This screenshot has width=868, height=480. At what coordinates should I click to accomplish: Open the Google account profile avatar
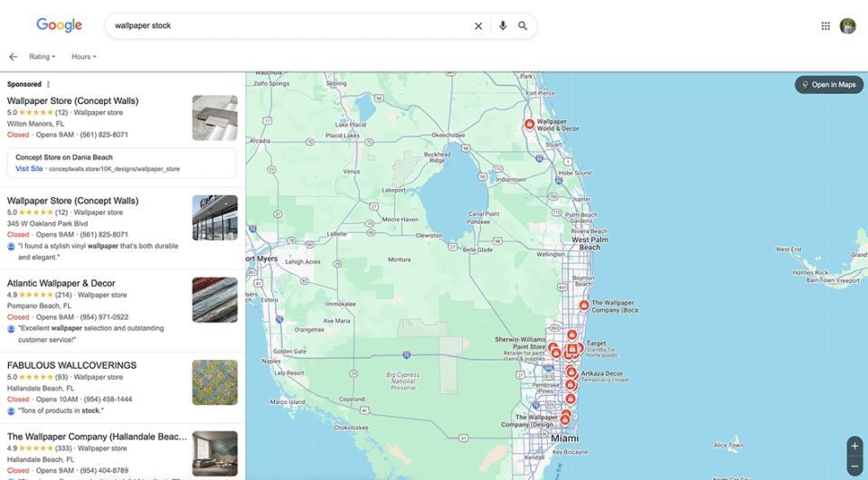[x=847, y=26]
